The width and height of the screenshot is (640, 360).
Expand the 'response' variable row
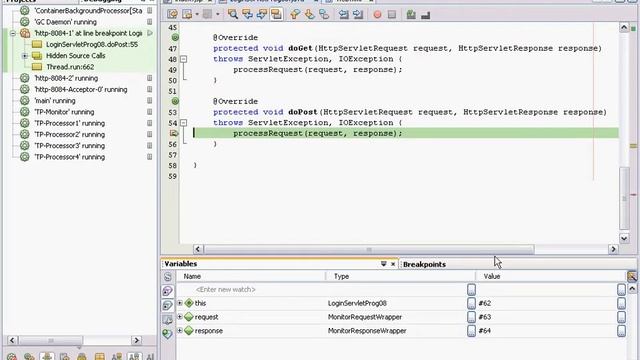click(x=180, y=331)
